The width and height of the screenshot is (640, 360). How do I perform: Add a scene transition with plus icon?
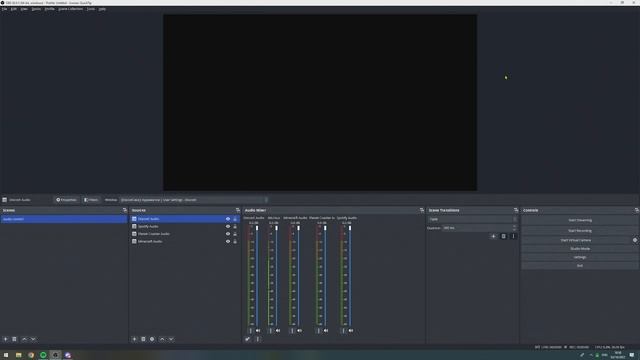click(x=493, y=236)
